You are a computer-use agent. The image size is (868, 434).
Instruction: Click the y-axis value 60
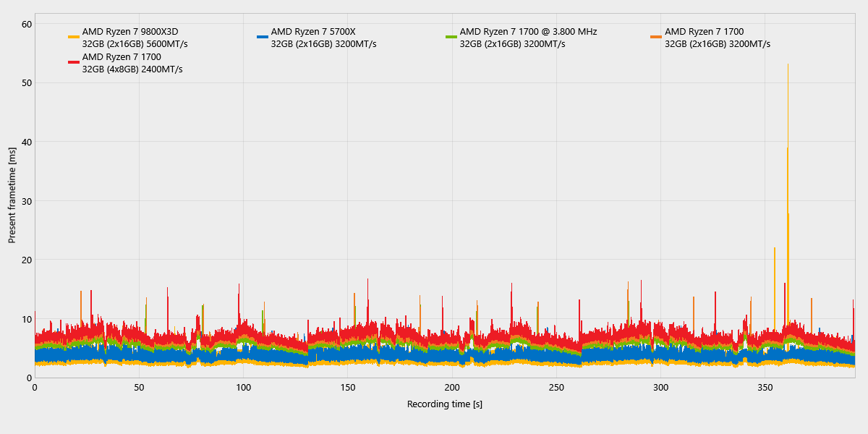27,24
